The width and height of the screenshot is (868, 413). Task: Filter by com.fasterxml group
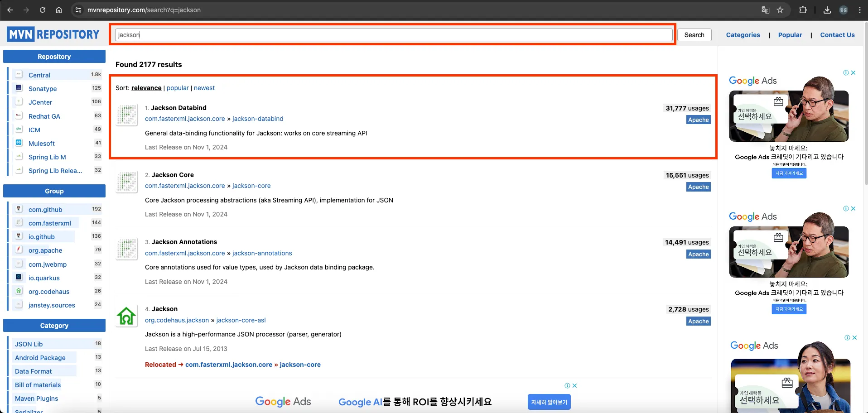[50, 223]
